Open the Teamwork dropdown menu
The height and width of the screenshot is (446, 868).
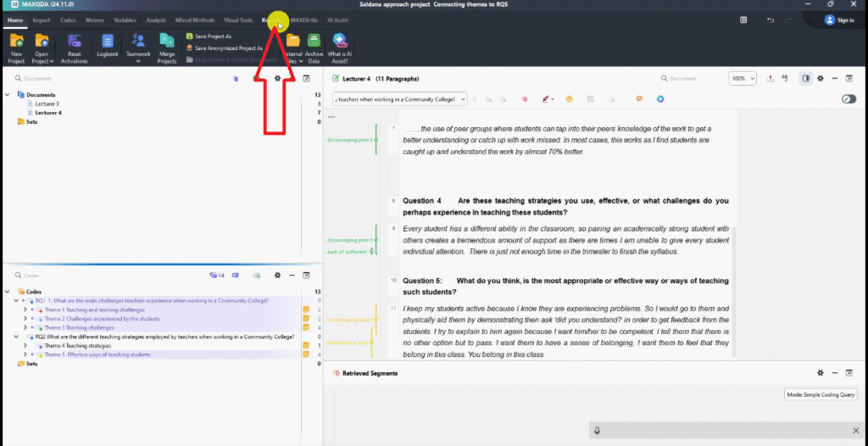pos(138,47)
